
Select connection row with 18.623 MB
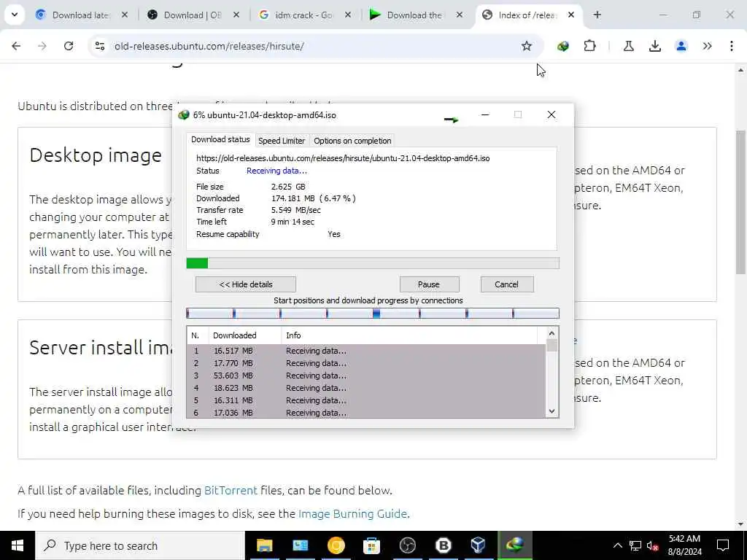(x=366, y=388)
